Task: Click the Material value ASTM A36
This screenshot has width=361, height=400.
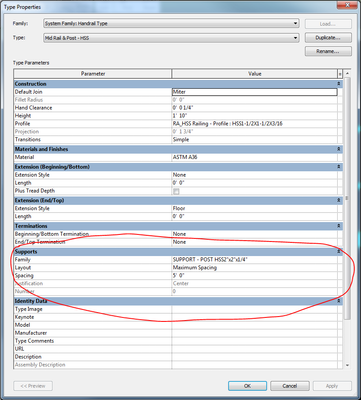Action: [x=255, y=157]
